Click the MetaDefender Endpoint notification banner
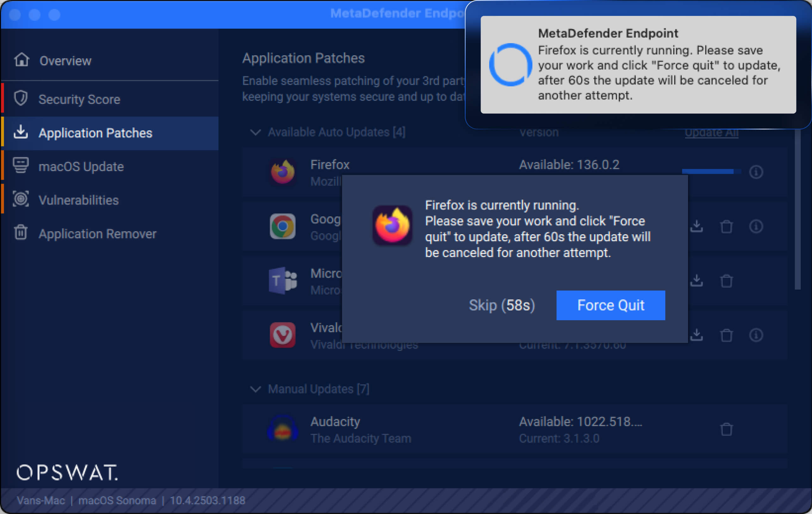The width and height of the screenshot is (812, 514). [x=638, y=65]
